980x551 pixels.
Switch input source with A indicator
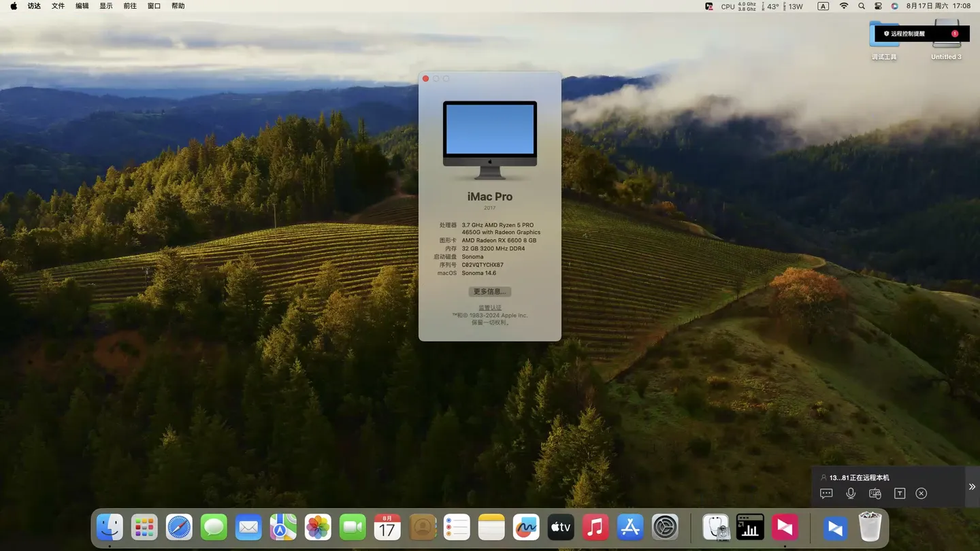pos(823,6)
